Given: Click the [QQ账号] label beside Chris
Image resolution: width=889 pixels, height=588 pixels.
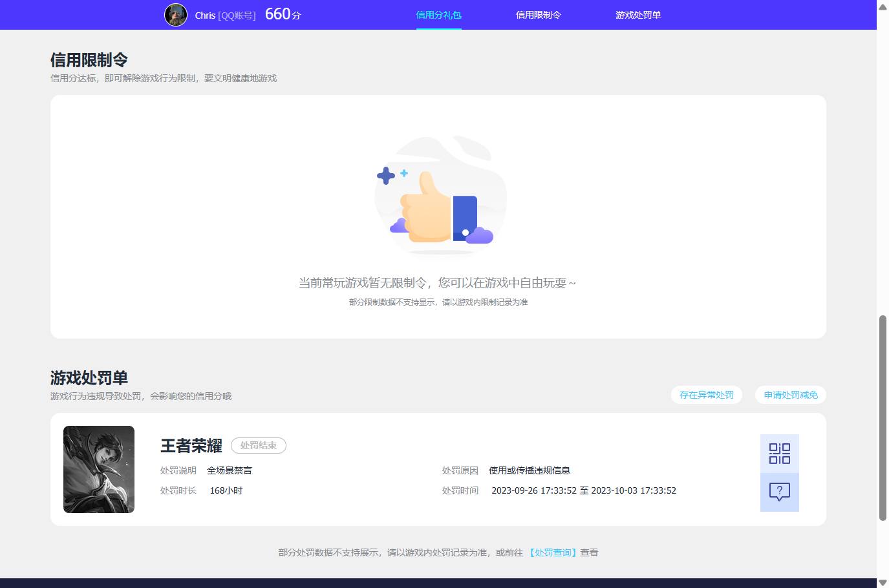Looking at the screenshot, I should 237,15.
